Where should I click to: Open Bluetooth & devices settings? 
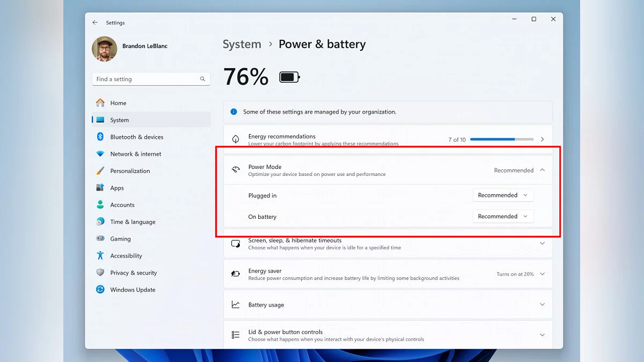point(136,137)
